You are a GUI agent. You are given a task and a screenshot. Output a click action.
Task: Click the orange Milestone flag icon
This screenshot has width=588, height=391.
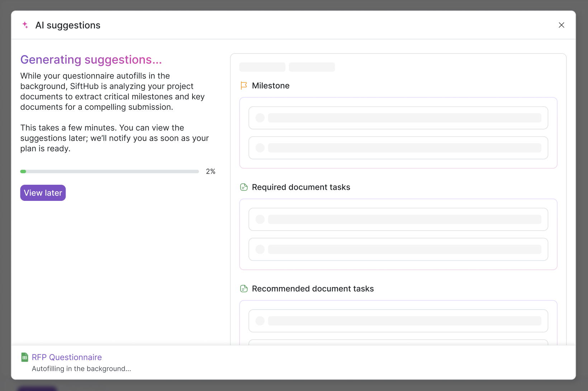tap(244, 86)
